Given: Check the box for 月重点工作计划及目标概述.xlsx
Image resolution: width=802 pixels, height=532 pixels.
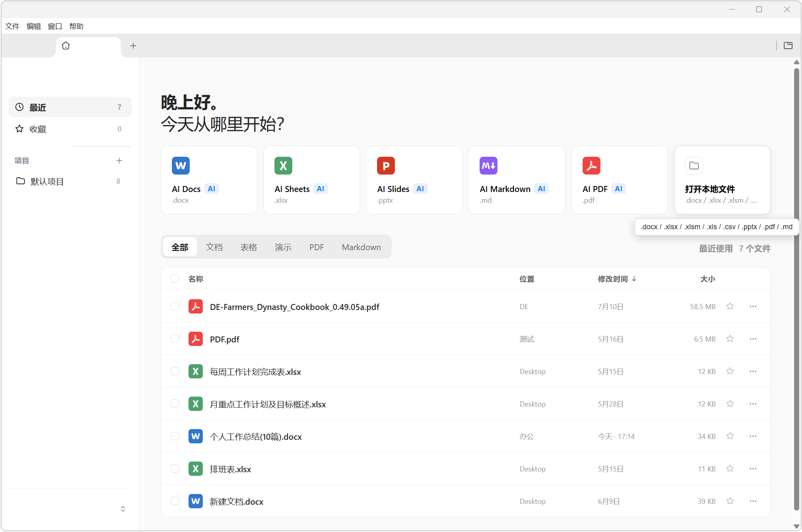Looking at the screenshot, I should coord(175,404).
